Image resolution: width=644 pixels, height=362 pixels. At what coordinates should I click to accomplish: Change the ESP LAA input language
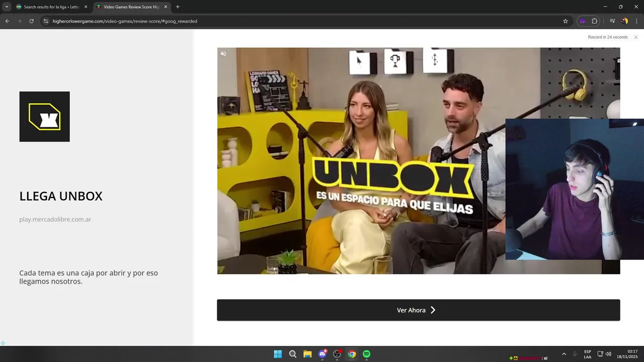pyautogui.click(x=588, y=354)
